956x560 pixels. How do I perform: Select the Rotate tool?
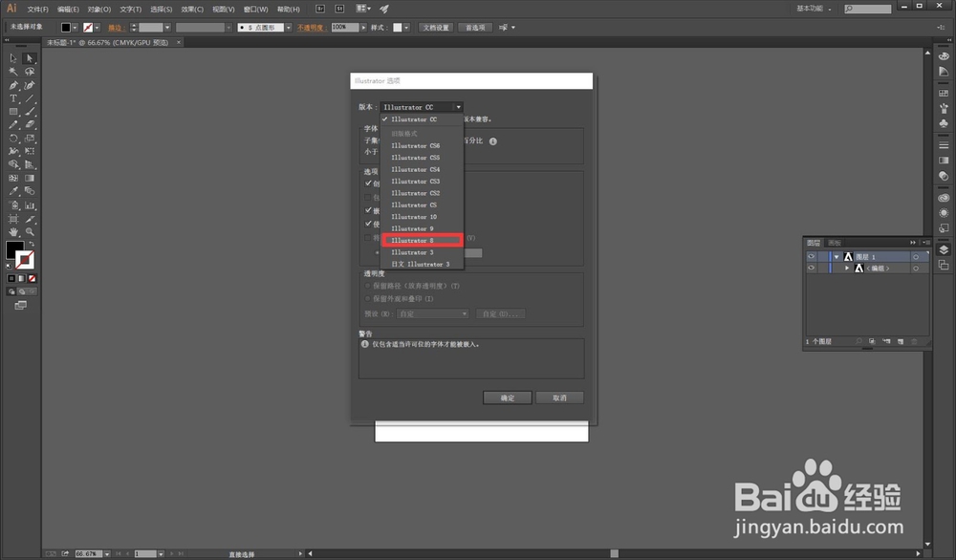click(13, 139)
